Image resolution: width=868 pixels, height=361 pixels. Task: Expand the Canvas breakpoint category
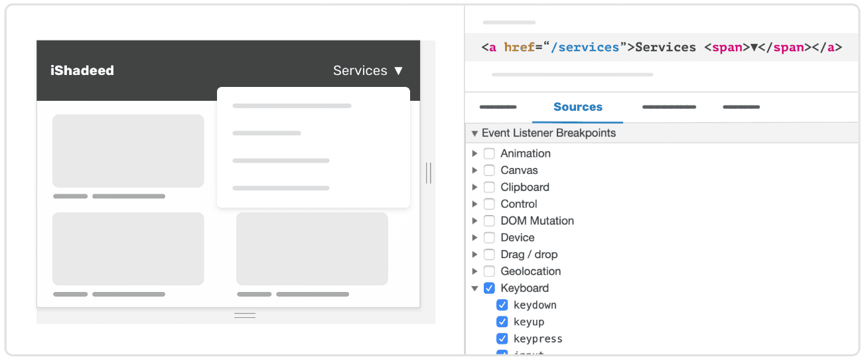474,171
